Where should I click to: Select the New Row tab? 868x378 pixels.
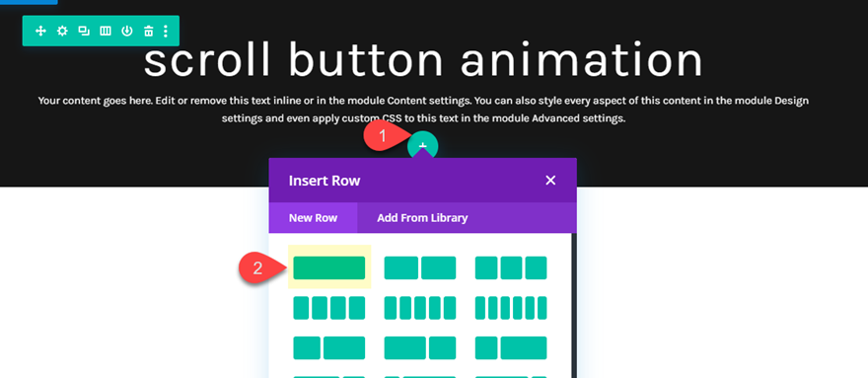[x=313, y=218]
